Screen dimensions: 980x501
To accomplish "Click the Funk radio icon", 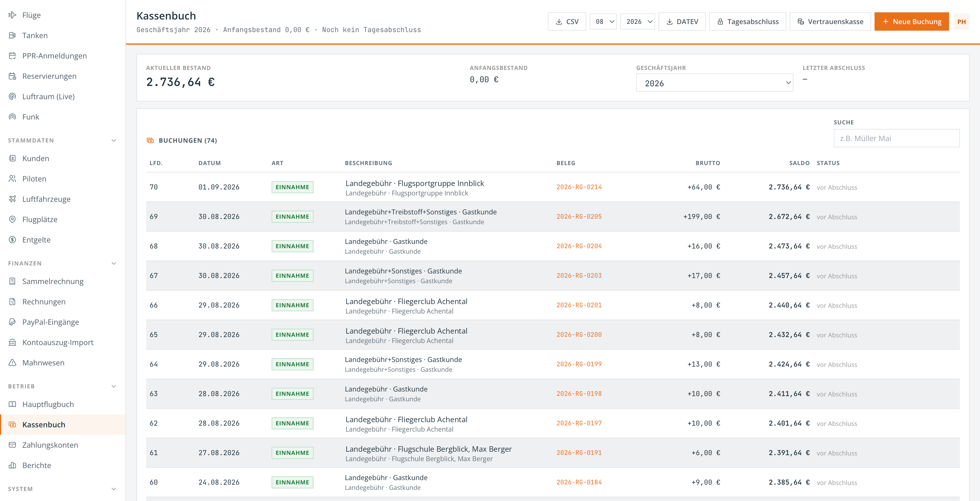I will tap(13, 117).
